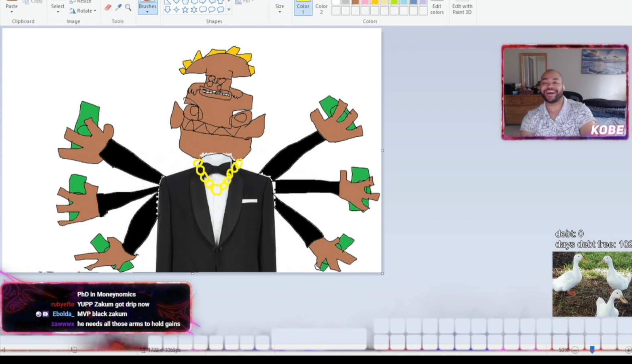This screenshot has height=364, width=632.
Task: Choose the diamond shape
Action: (x=176, y=2)
